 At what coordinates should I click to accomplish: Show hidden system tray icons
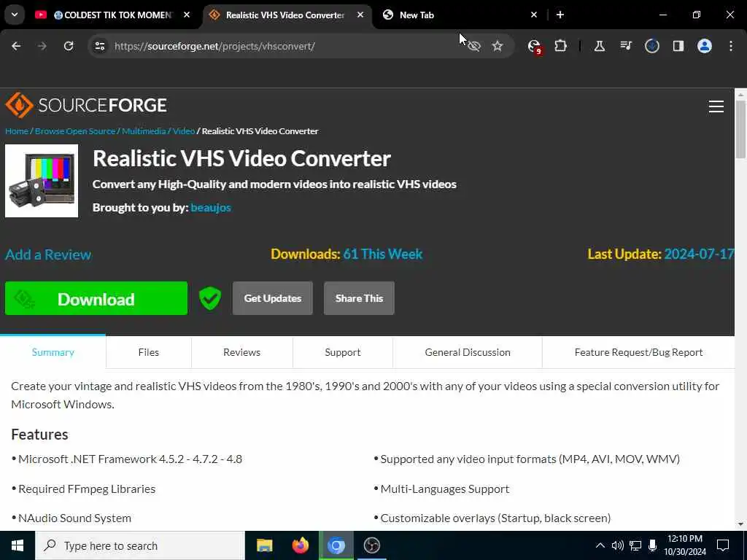[x=600, y=545]
